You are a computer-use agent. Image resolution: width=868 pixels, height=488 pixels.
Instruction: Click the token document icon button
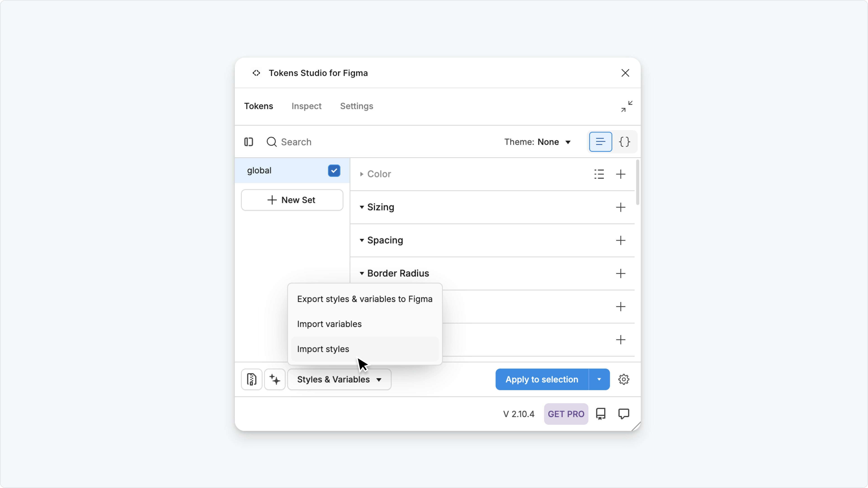click(251, 380)
